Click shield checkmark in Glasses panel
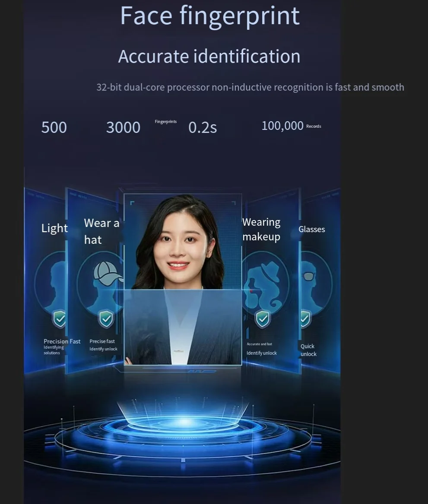This screenshot has width=428, height=504. pyautogui.click(x=305, y=318)
